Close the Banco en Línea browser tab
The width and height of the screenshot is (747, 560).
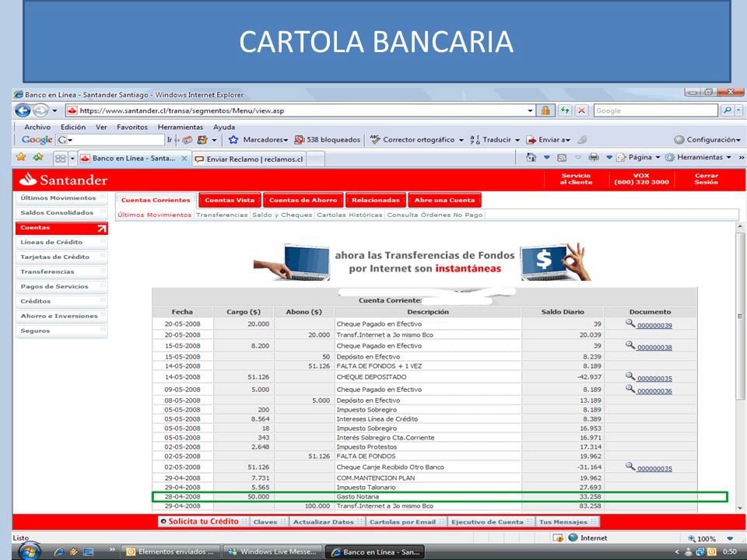184,159
